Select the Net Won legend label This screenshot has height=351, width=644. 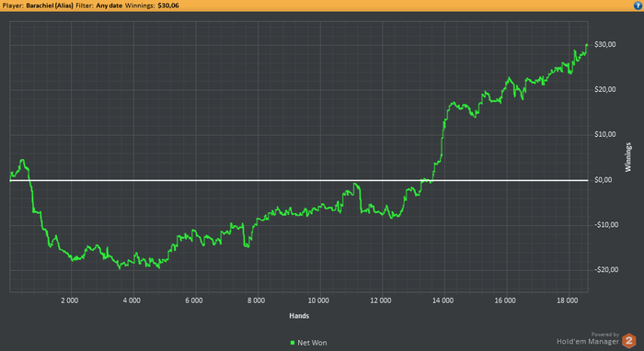[312, 343]
